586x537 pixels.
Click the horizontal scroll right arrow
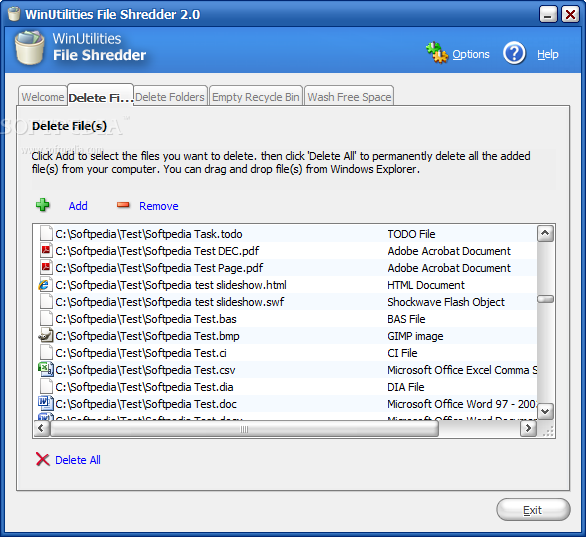tap(528, 428)
